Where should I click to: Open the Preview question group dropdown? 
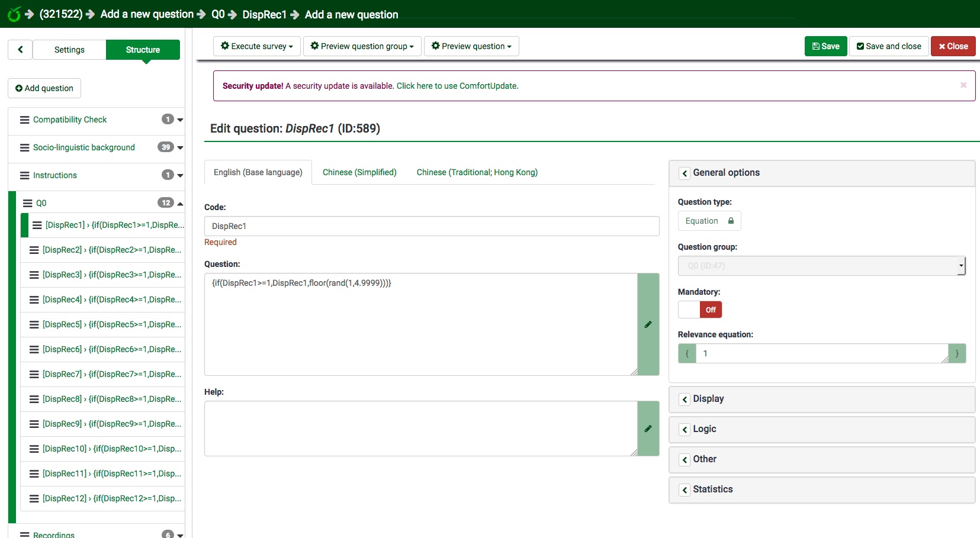pyautogui.click(x=362, y=46)
